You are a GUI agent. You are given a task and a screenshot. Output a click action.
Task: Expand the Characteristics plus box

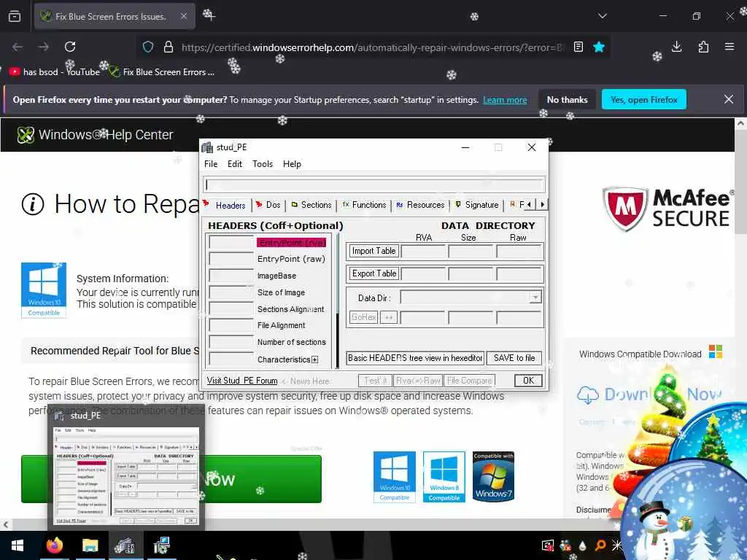(315, 359)
